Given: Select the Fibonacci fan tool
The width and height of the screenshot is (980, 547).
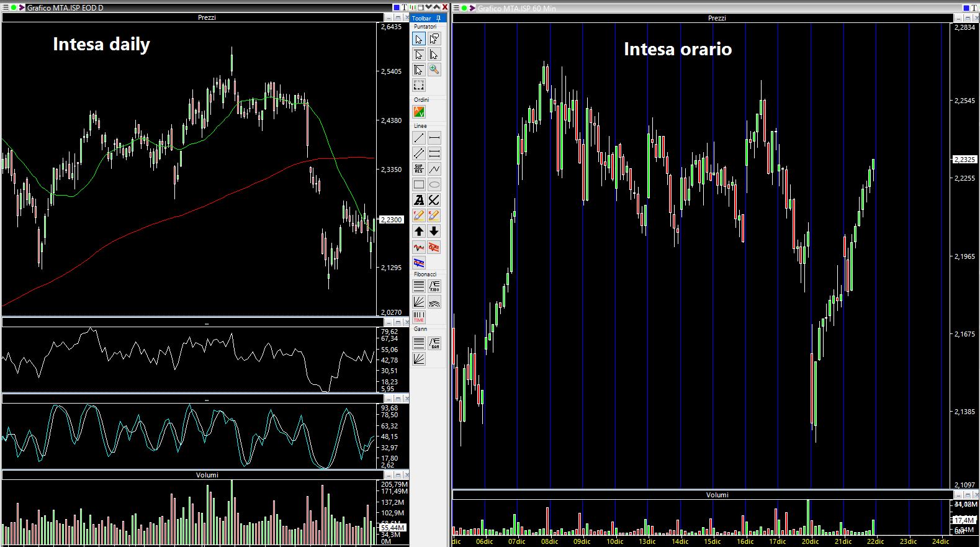Looking at the screenshot, I should 419,302.
